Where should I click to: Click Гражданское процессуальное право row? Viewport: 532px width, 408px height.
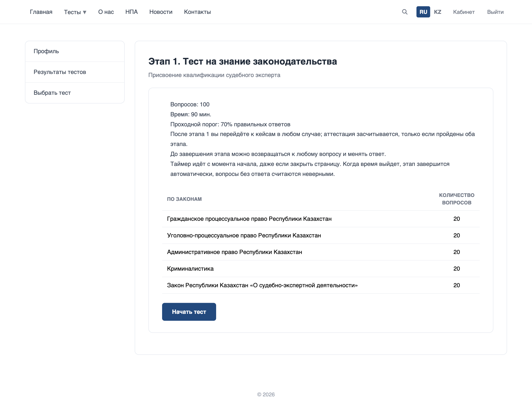(321, 219)
